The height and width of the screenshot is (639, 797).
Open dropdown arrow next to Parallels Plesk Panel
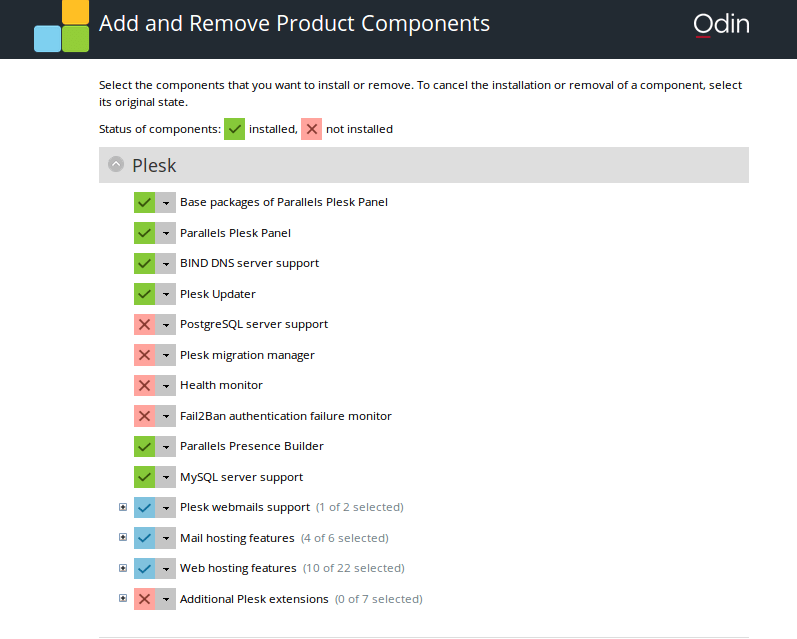[x=166, y=233]
